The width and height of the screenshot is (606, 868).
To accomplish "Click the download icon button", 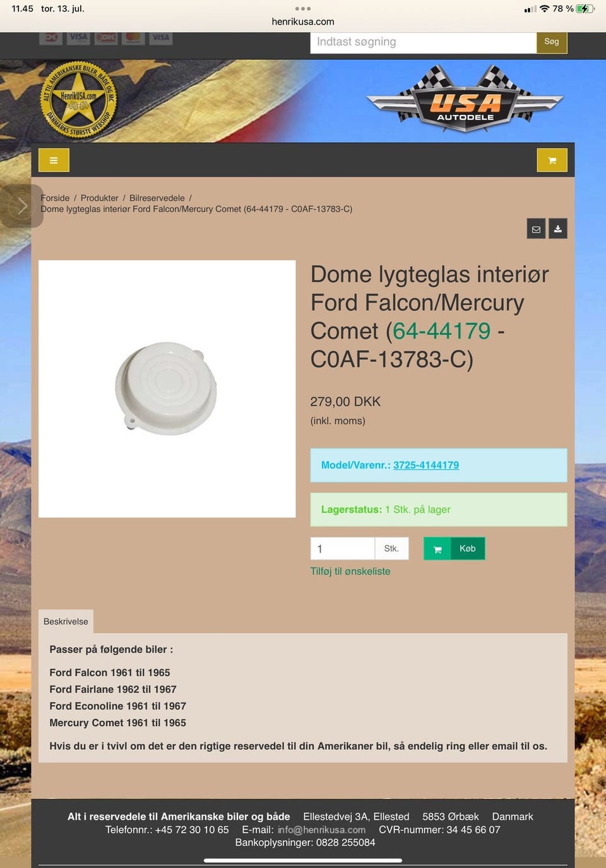I will pyautogui.click(x=558, y=229).
